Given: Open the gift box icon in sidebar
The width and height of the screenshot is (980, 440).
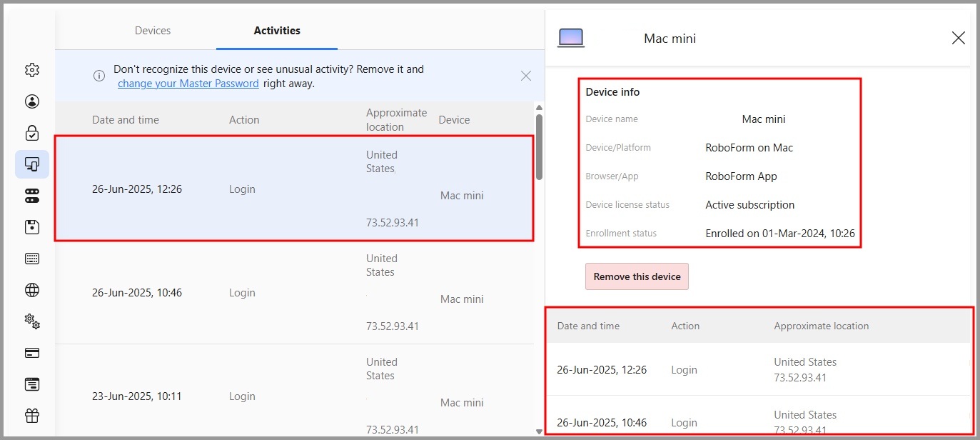Looking at the screenshot, I should pyautogui.click(x=32, y=416).
